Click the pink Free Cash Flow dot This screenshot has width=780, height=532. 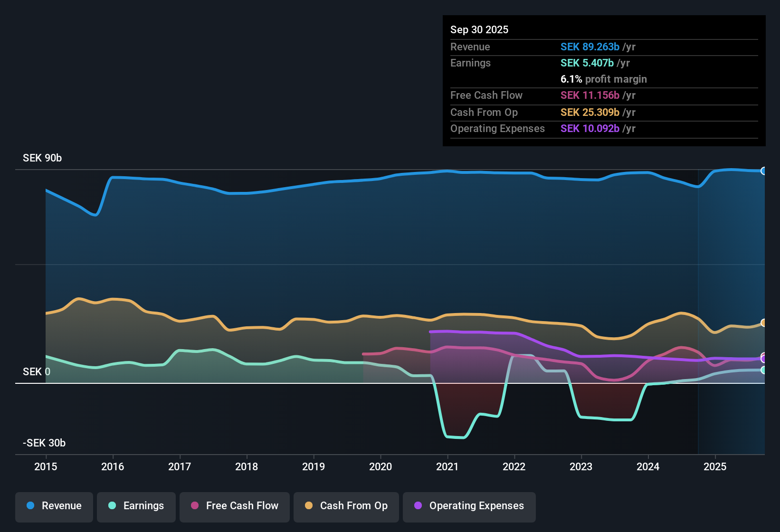195,505
